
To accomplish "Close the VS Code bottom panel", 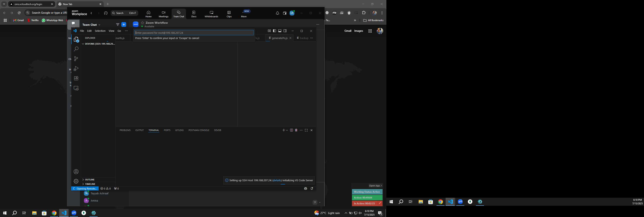I will click(x=312, y=130).
